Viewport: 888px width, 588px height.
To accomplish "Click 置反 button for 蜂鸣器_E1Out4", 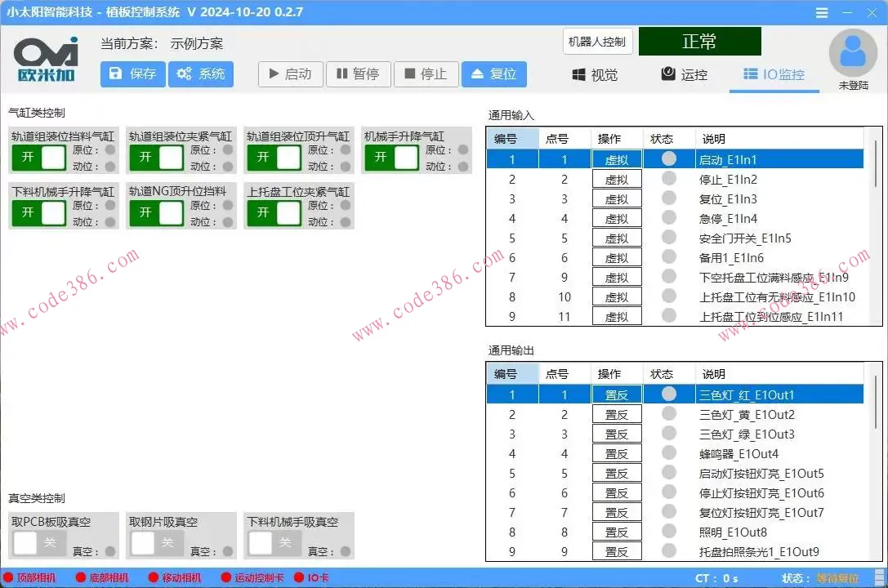I will [x=617, y=454].
